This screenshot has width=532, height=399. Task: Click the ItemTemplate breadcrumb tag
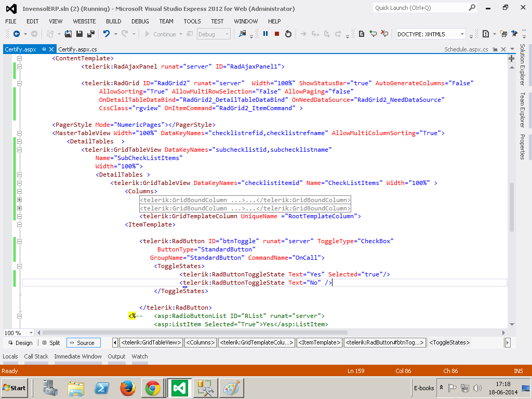click(320, 343)
